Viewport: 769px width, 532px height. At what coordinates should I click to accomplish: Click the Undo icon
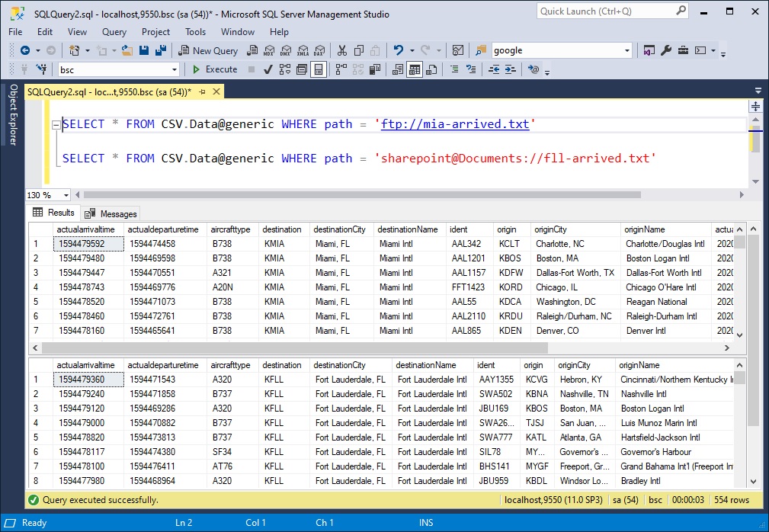click(400, 50)
